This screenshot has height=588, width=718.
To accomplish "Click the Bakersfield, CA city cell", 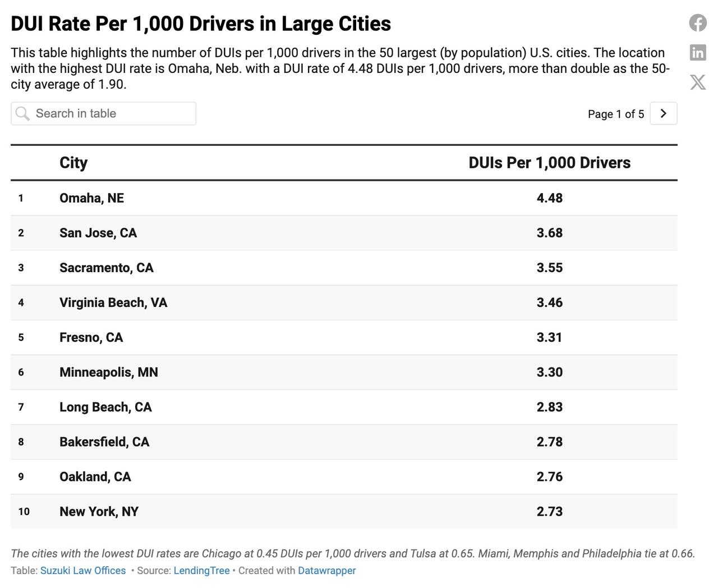I will click(x=104, y=442).
